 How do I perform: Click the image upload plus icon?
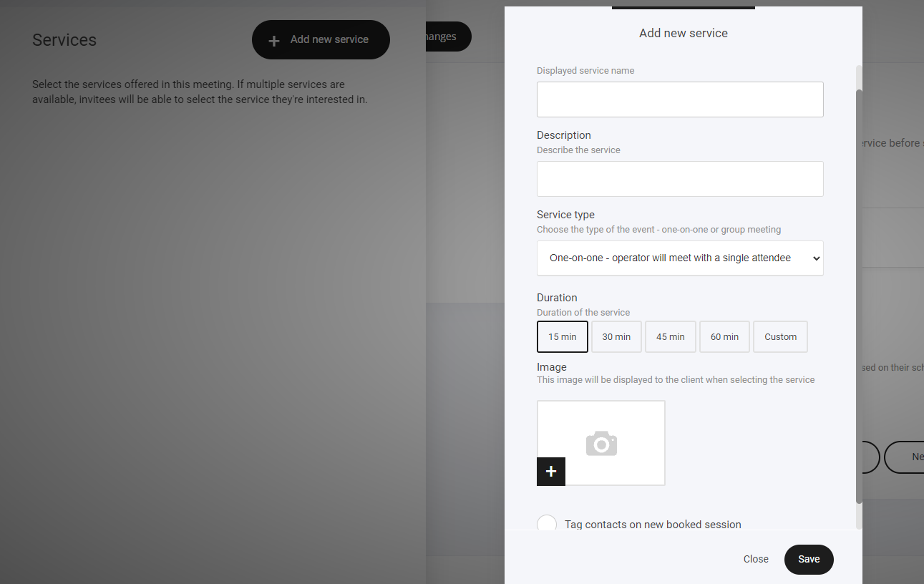click(x=551, y=472)
